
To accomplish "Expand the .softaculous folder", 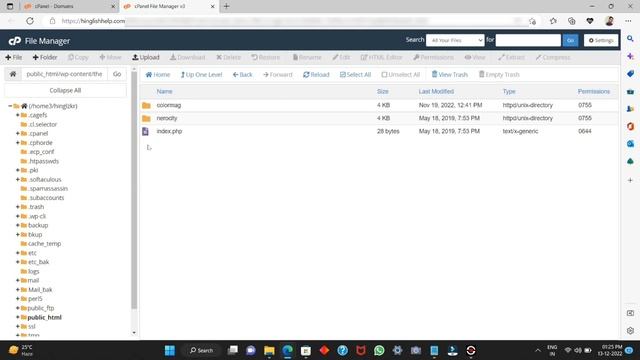I will [18, 180].
